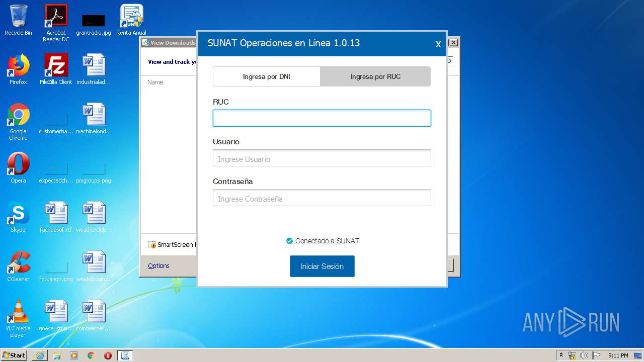Image resolution: width=644 pixels, height=362 pixels.
Task: Open customerha file icon on desktop
Action: [56, 122]
